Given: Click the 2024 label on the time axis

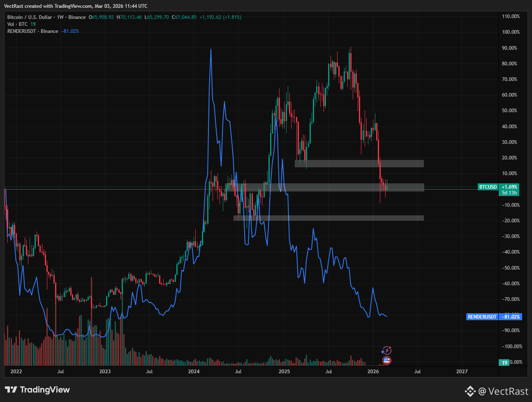Looking at the screenshot, I should pos(194,372).
